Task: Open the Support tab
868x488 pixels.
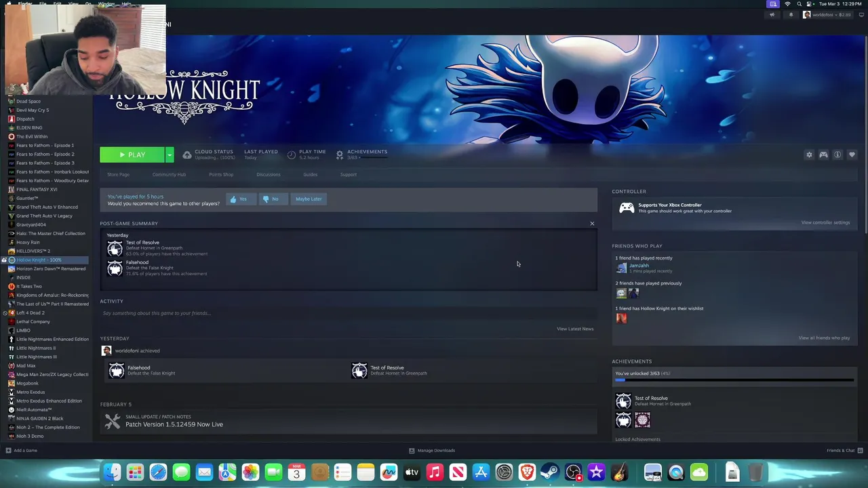Action: [348, 175]
